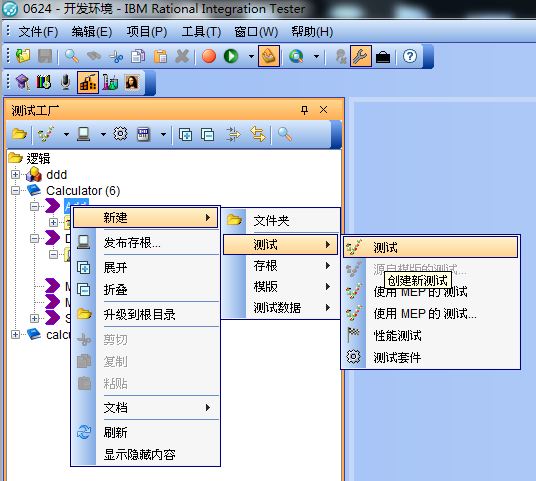Choose 测试套件 in the test submenu
This screenshot has width=536, height=481.
click(x=431, y=357)
